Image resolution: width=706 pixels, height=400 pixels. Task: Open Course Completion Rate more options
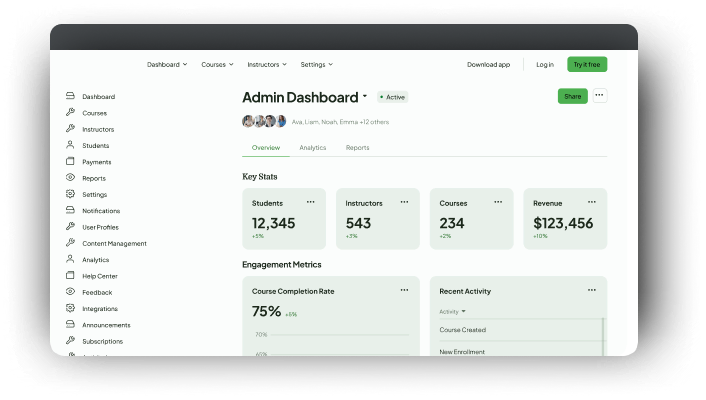tap(404, 290)
